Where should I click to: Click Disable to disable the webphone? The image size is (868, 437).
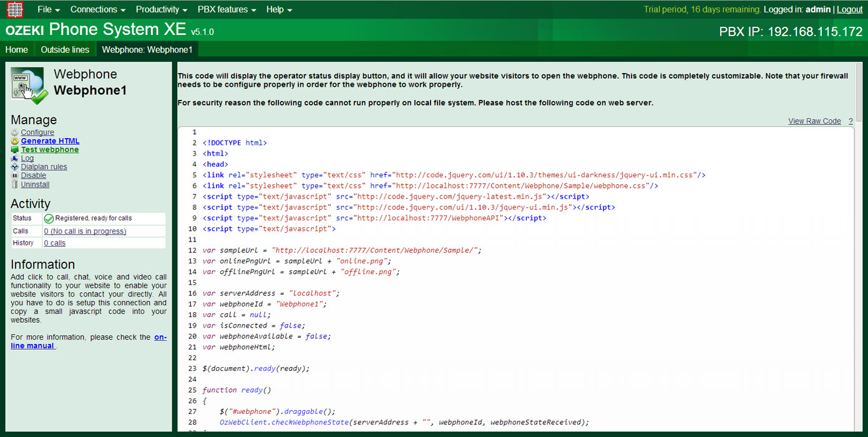point(34,175)
